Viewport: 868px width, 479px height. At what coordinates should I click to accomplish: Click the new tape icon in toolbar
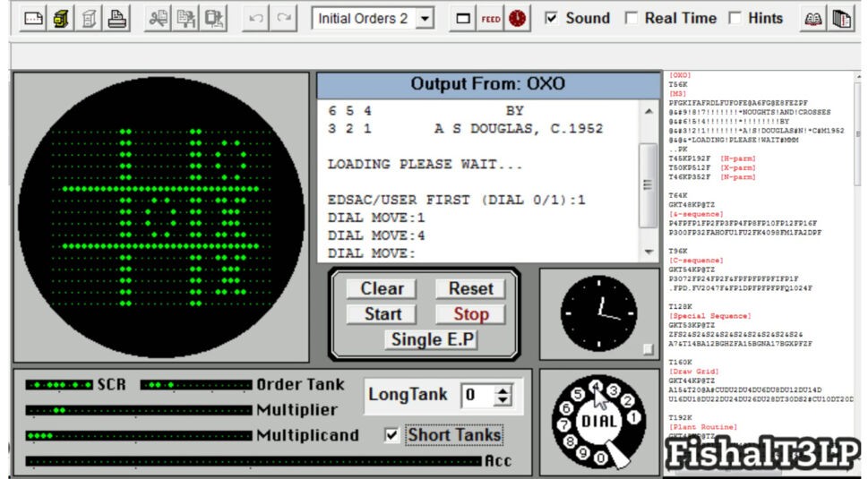click(x=33, y=19)
